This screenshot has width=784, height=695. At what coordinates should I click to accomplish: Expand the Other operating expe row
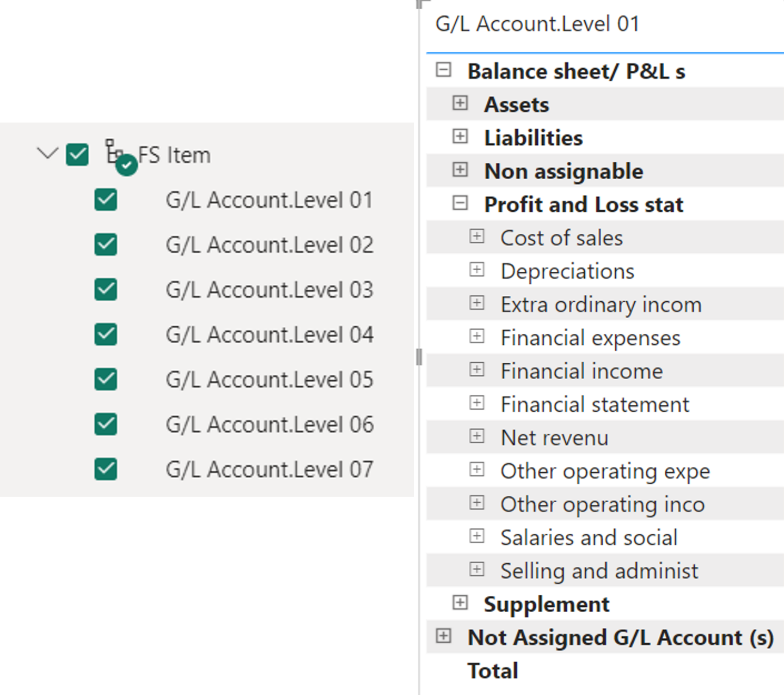[477, 470]
